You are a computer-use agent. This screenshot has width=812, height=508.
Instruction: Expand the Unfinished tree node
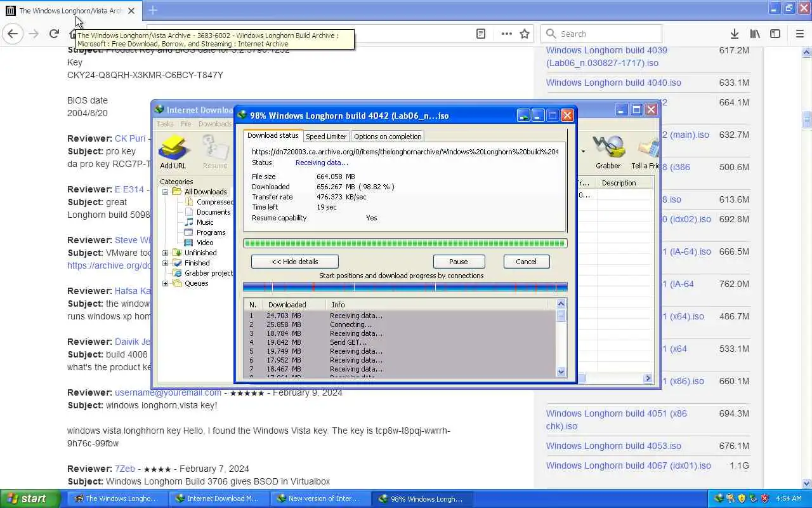(x=166, y=253)
